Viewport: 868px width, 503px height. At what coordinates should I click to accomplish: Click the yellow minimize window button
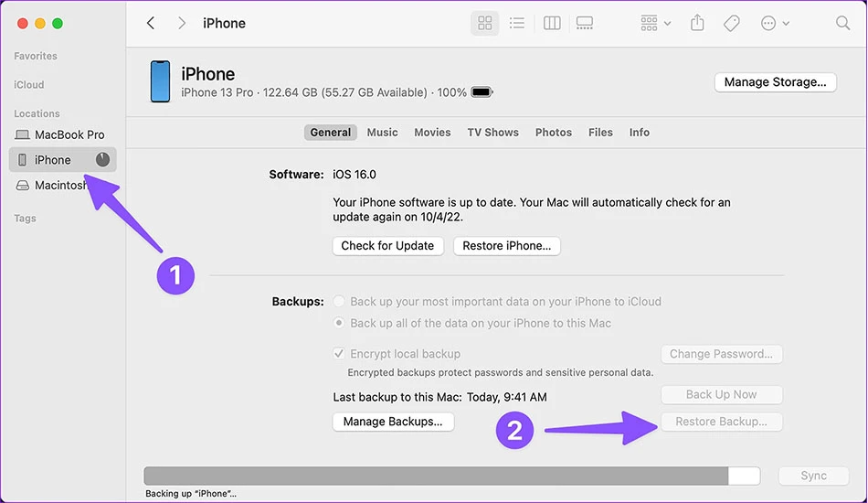pyautogui.click(x=40, y=23)
